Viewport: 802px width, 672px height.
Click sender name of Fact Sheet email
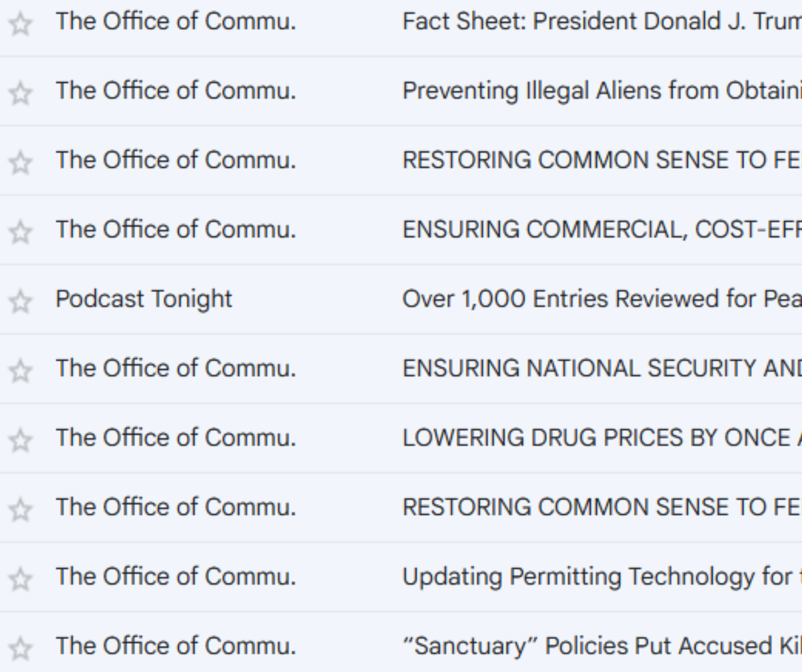pyautogui.click(x=176, y=21)
